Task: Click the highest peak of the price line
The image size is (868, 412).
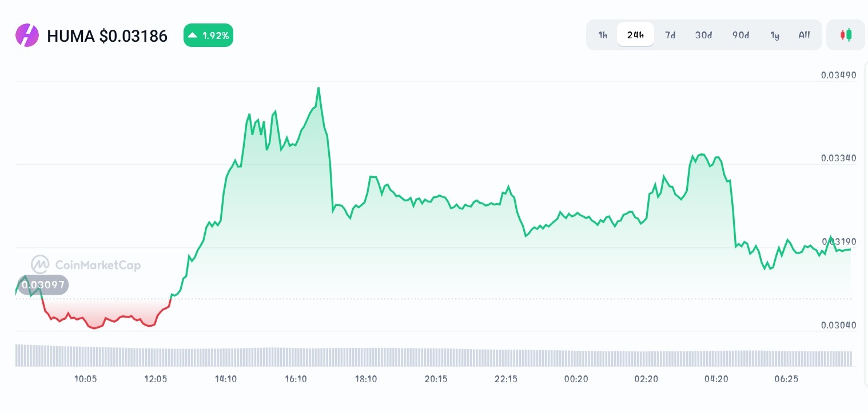Action: (318, 88)
